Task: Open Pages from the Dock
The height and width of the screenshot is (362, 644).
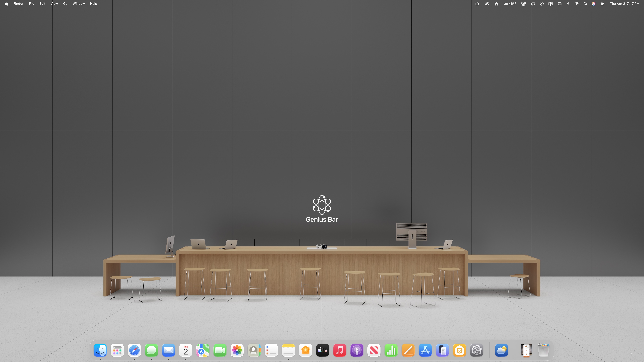Action: [x=408, y=350]
